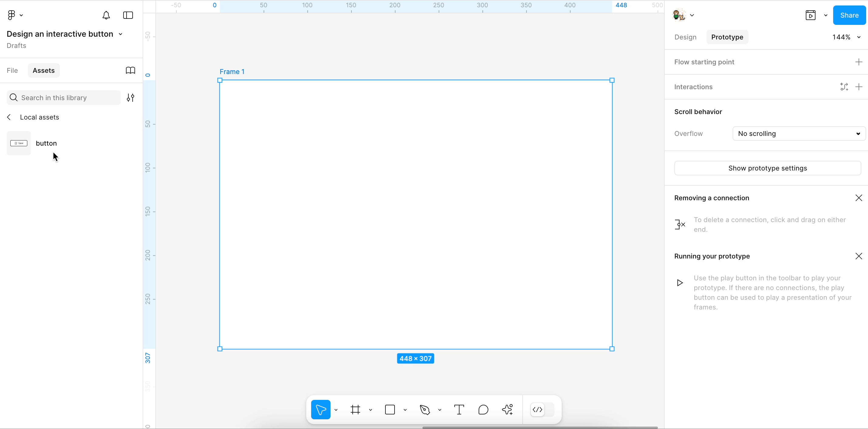Select the Comment tool
The image size is (868, 429).
483,410
